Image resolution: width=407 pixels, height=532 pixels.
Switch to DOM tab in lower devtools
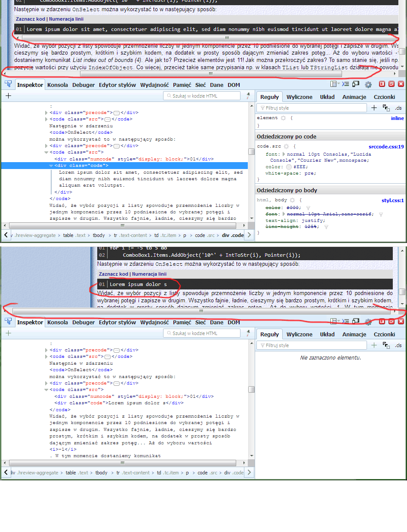[234, 323]
